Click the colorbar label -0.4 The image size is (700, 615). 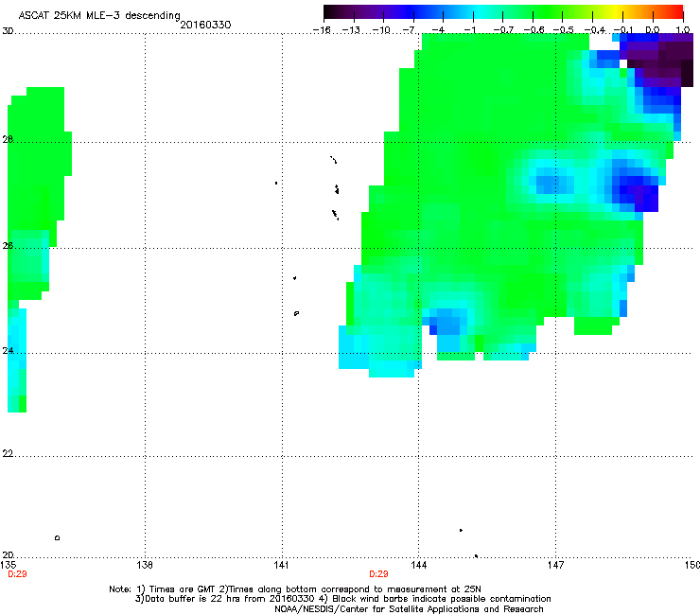tap(595, 30)
